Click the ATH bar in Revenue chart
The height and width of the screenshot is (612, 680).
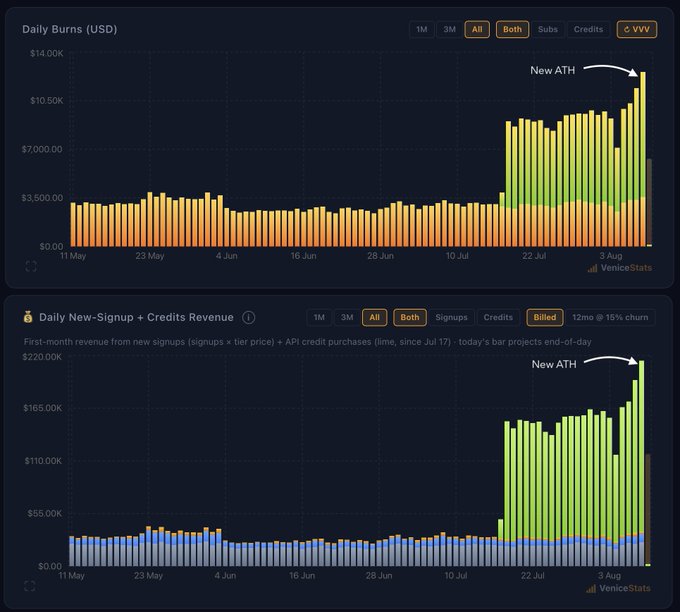coord(641,463)
